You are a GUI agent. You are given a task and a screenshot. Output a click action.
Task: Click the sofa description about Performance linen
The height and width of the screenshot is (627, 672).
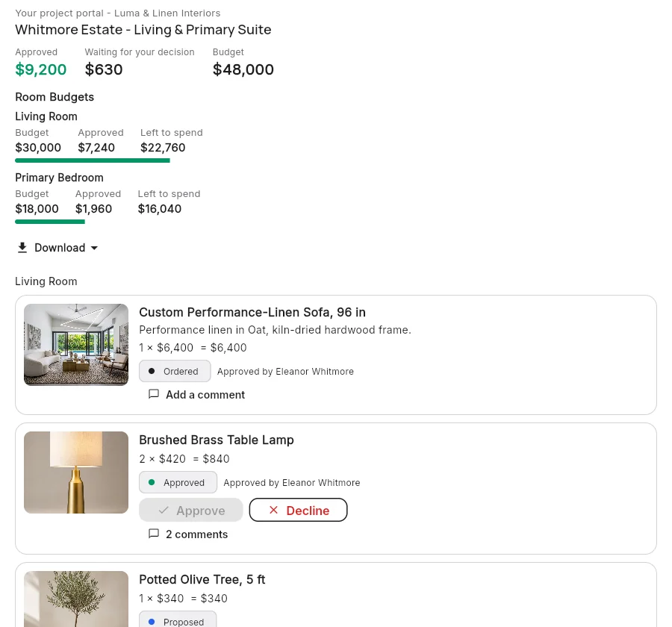[x=275, y=330]
